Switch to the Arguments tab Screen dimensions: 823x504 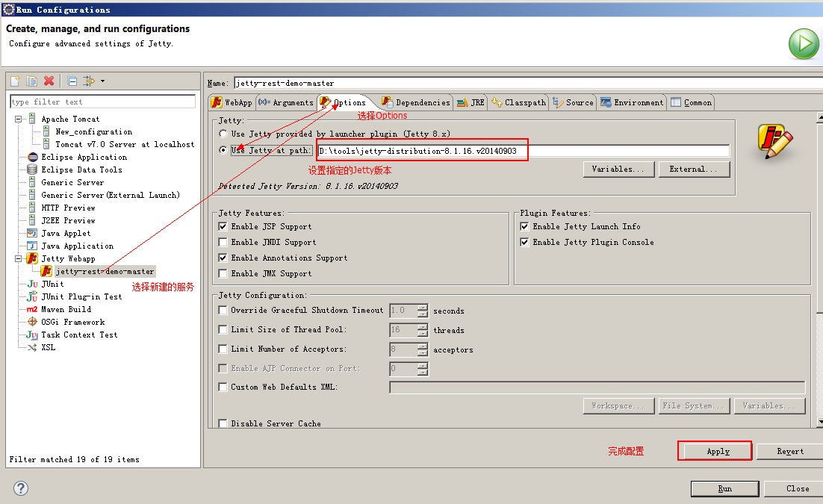coord(285,102)
